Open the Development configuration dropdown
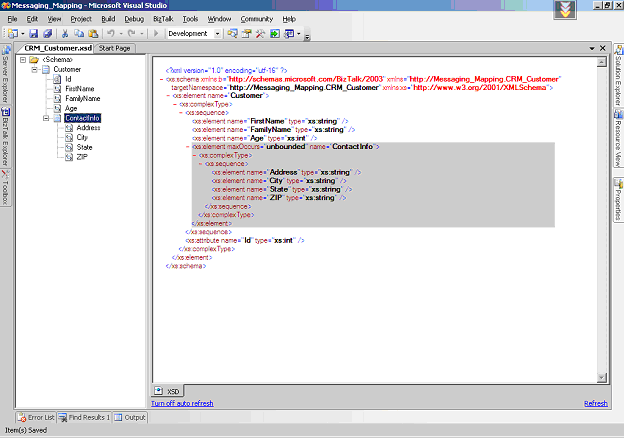624x438 pixels. (x=217, y=34)
